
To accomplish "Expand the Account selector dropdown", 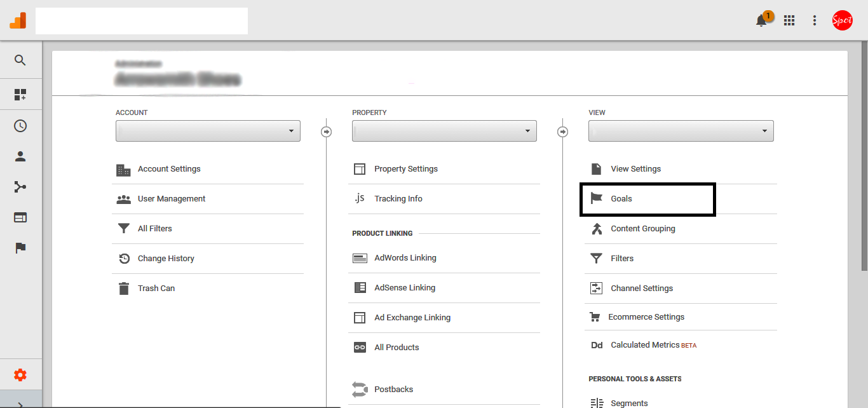I will coord(208,131).
